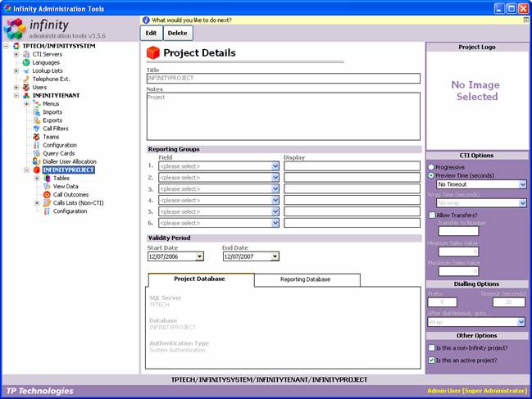Collapse the INFINITYPROJECT tree node
The width and height of the screenshot is (532, 399).
click(26, 170)
